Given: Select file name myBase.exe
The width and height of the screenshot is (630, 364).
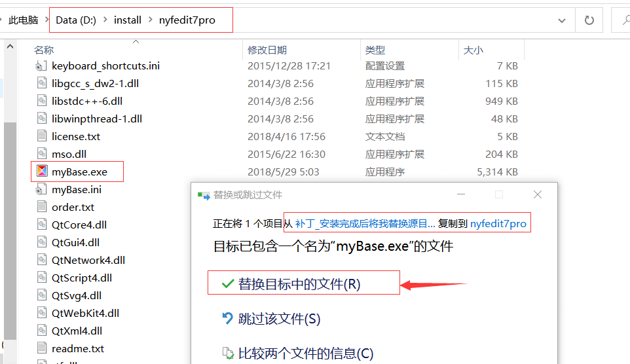Looking at the screenshot, I should (79, 172).
